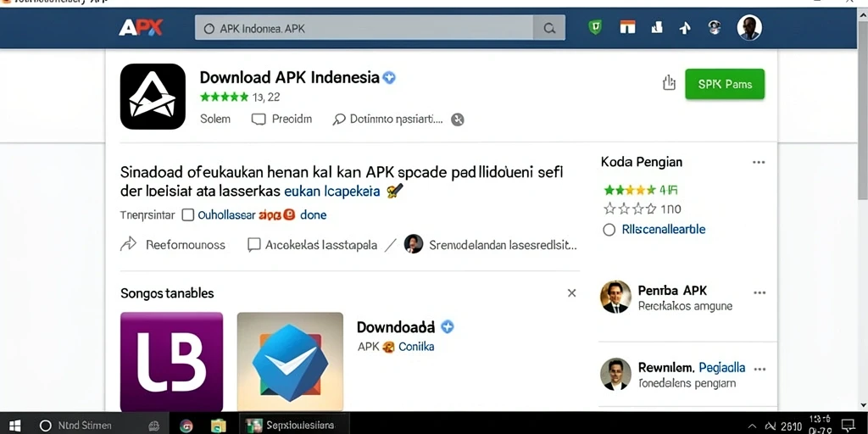Click the Rewnlem. Pegialla profile photo
The height and width of the screenshot is (434, 868).
coord(615,374)
